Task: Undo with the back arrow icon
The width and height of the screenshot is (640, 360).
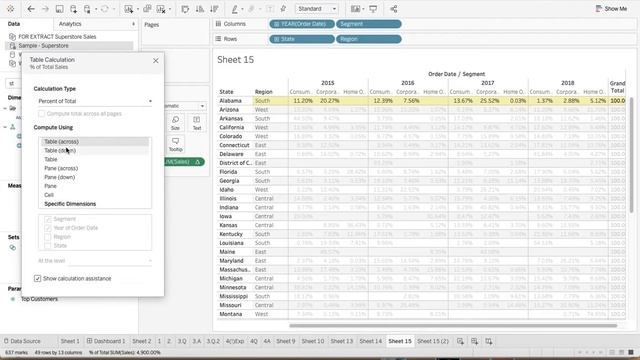Action: [x=31, y=9]
